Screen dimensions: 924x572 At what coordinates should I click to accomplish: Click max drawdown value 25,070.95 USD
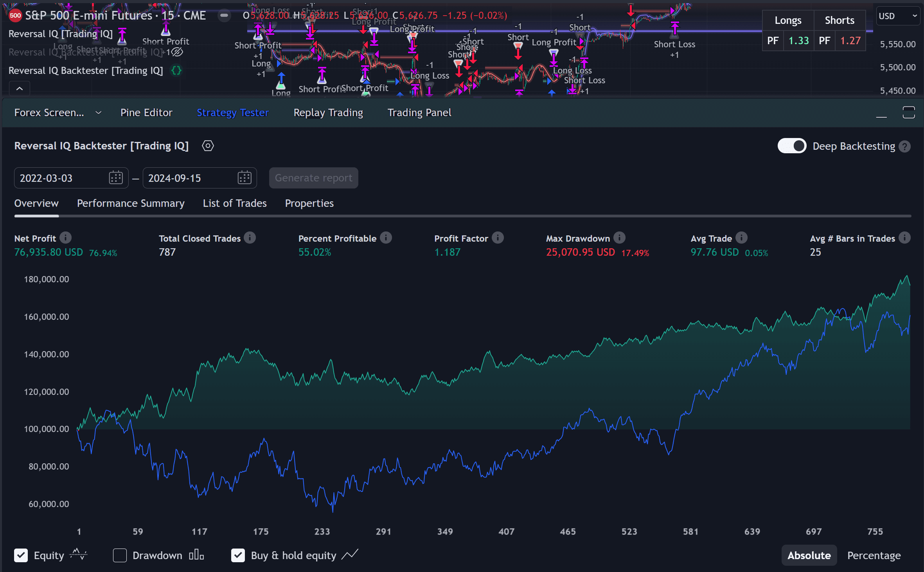tap(581, 252)
